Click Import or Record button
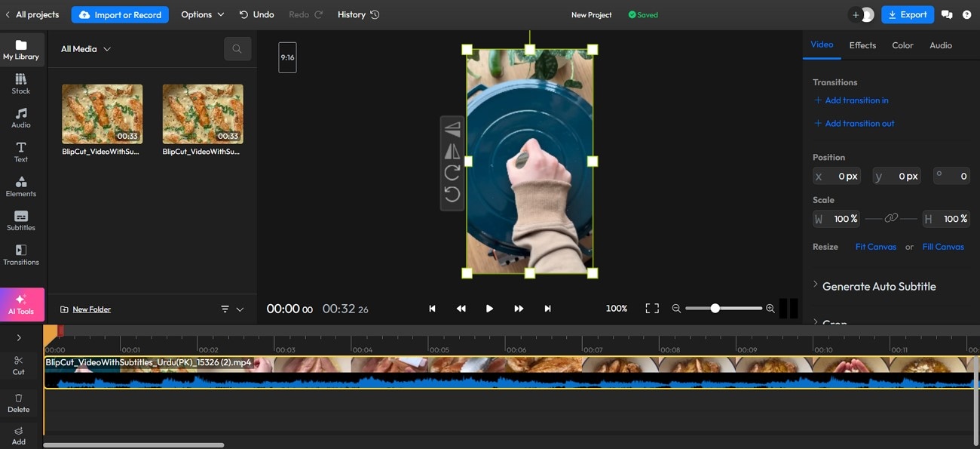Screen dimensions: 980x449 [x=120, y=14]
